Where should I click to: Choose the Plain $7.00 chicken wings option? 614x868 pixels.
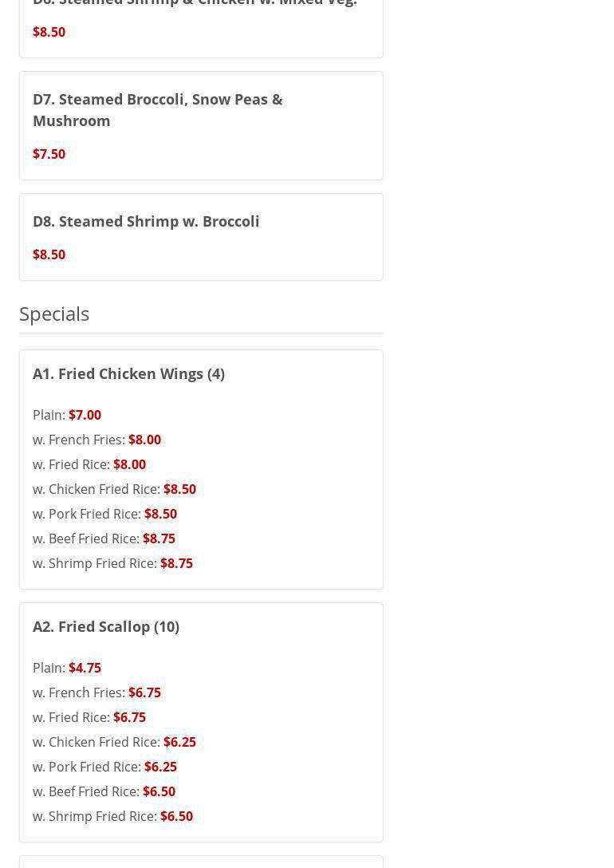[x=67, y=415]
